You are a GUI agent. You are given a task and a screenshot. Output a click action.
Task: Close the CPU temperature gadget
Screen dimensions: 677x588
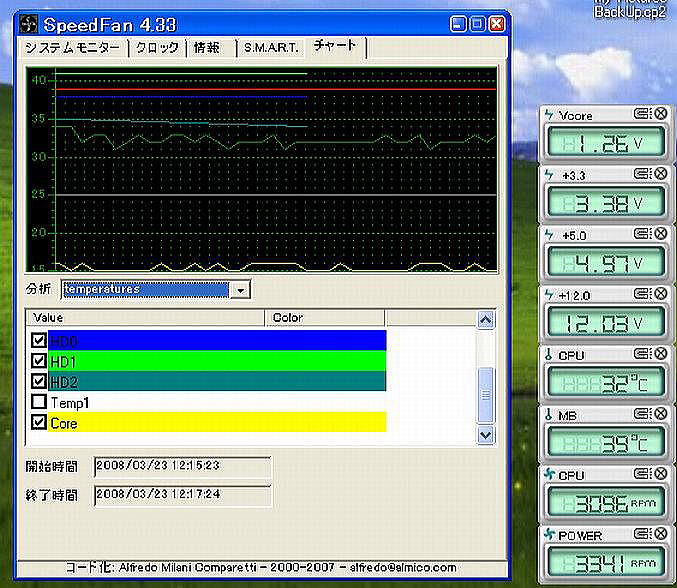pos(661,354)
